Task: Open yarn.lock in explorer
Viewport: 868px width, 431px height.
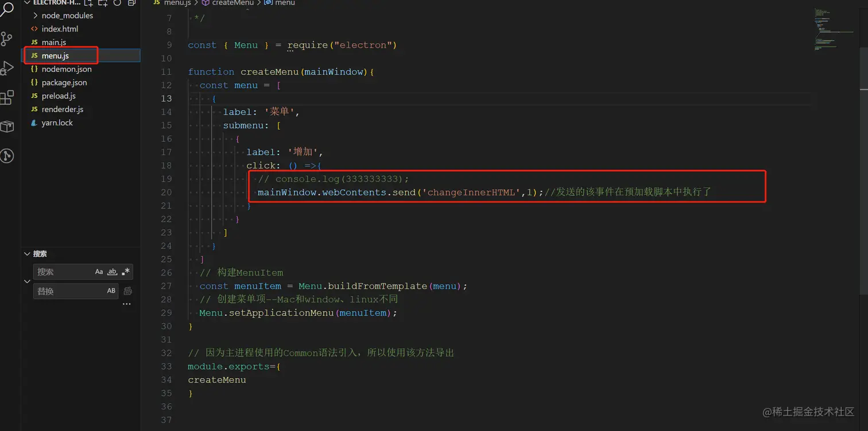Action: (57, 122)
